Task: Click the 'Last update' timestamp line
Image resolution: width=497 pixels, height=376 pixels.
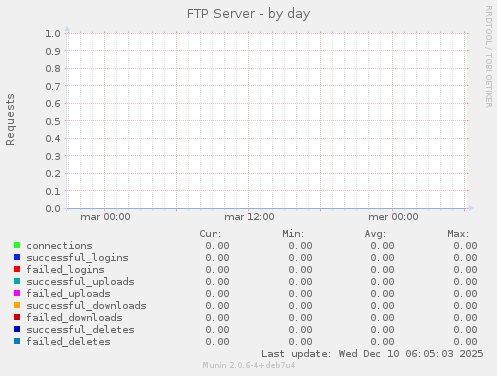Action: (x=372, y=354)
